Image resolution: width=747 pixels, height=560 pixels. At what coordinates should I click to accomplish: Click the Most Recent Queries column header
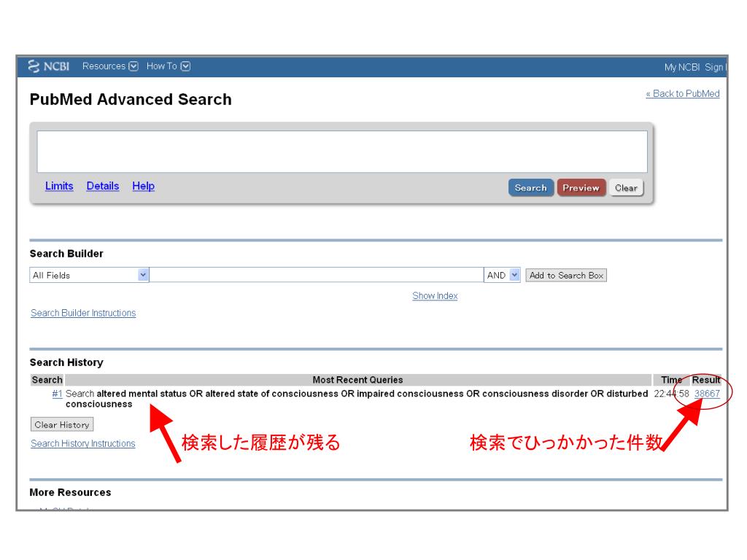tap(357, 380)
